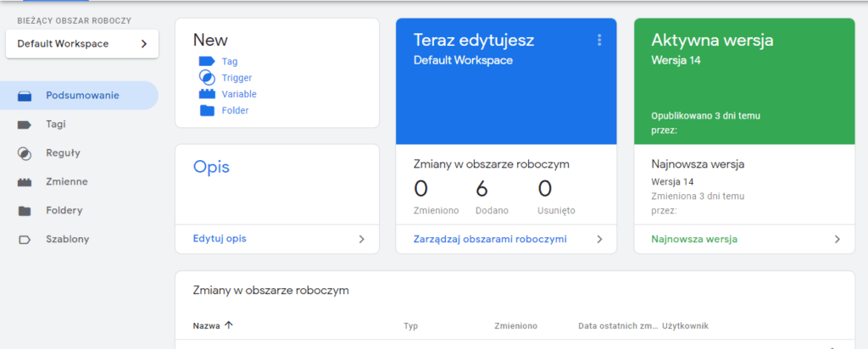Click the chevron next to Najnowsza wersja link

click(837, 240)
